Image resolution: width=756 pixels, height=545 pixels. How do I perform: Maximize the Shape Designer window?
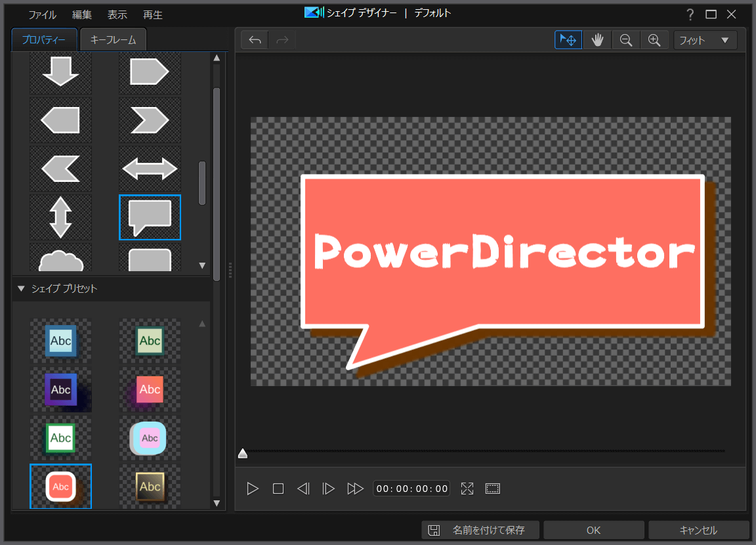coord(711,14)
